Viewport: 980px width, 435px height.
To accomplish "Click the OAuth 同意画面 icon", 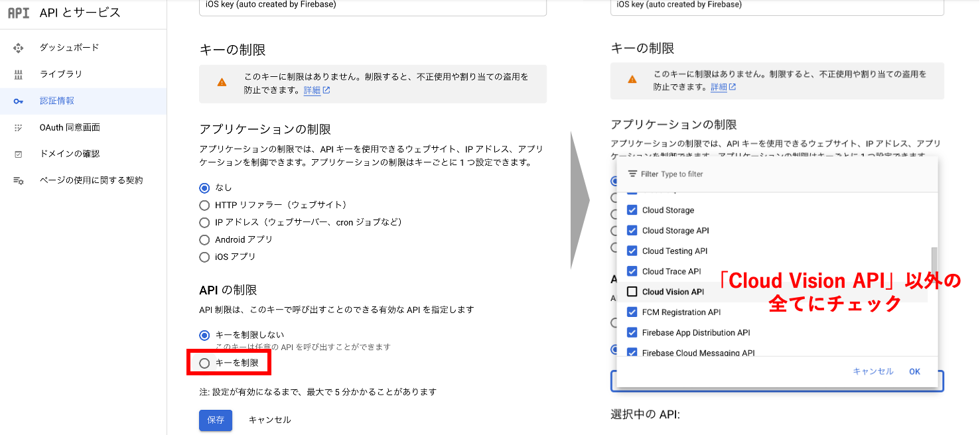I will click(19, 127).
